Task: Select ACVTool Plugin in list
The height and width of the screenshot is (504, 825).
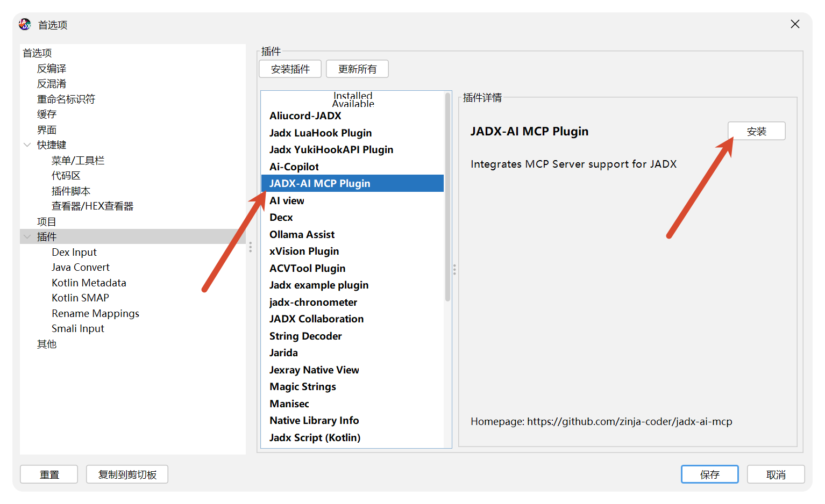Action: point(352,269)
